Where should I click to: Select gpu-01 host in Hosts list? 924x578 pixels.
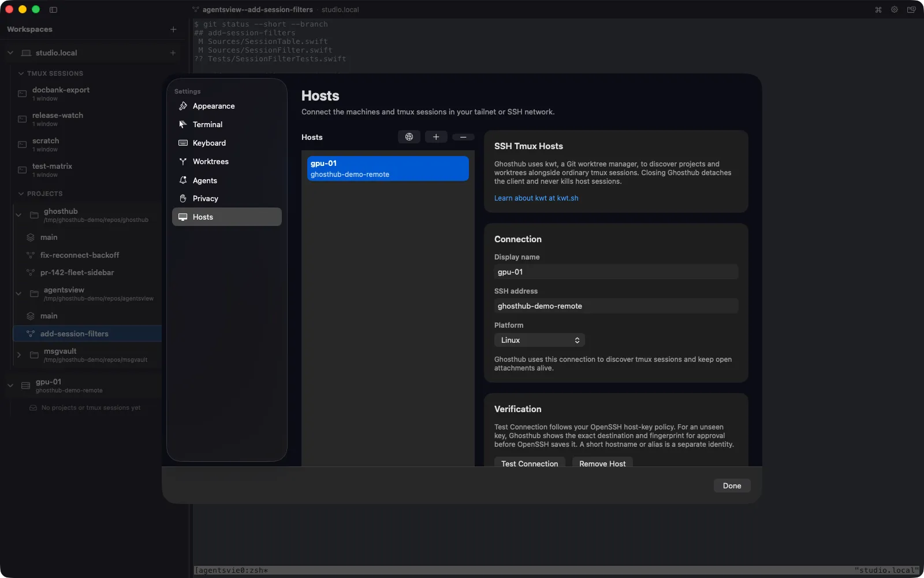[388, 168]
